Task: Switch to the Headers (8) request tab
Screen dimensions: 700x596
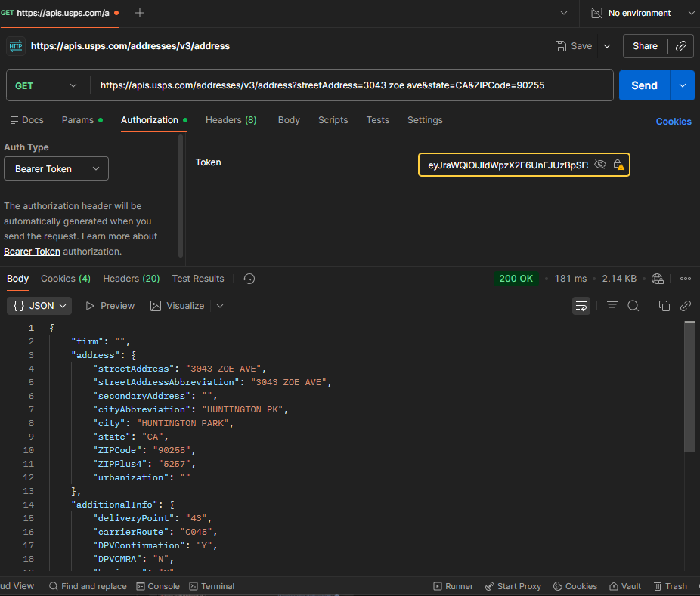Action: (231, 120)
